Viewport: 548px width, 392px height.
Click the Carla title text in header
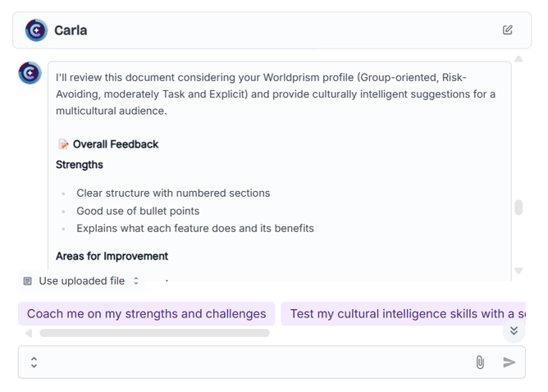tap(71, 30)
